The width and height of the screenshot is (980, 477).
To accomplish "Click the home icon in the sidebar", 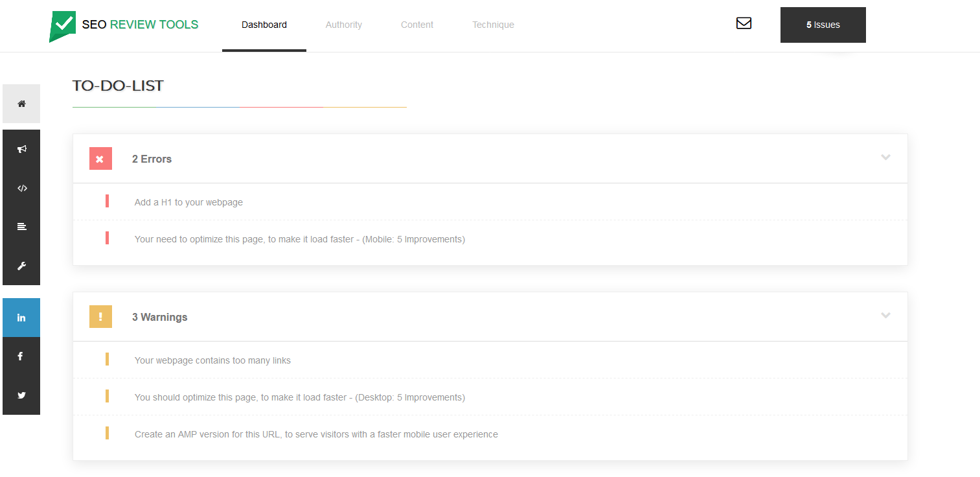I will point(21,104).
